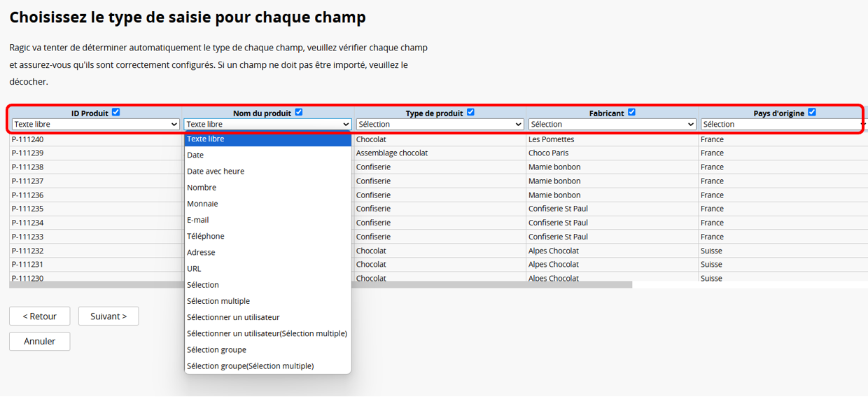Toggle the Pays d'origine checkbox
The height and width of the screenshot is (397, 868).
[x=812, y=112]
